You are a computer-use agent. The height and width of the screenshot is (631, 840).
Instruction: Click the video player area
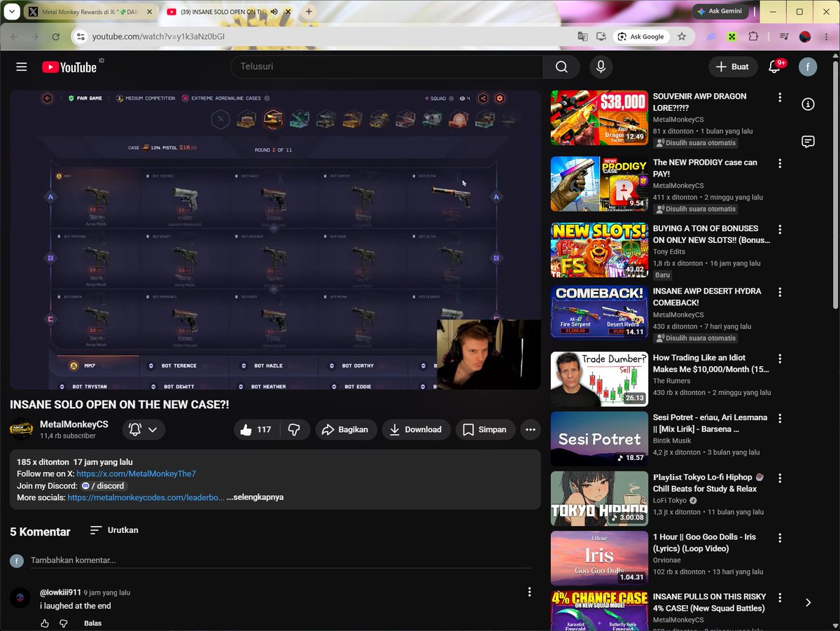click(275, 240)
